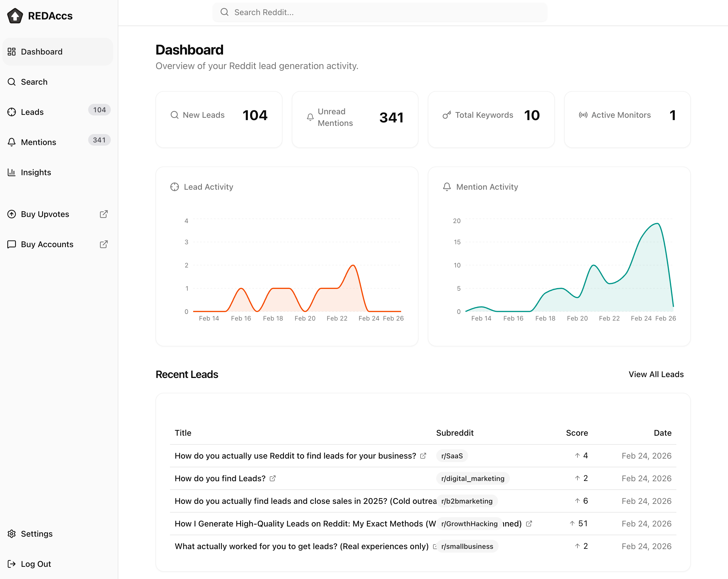
Task: Open external link icon next to Buy Upvotes
Action: 104,214
